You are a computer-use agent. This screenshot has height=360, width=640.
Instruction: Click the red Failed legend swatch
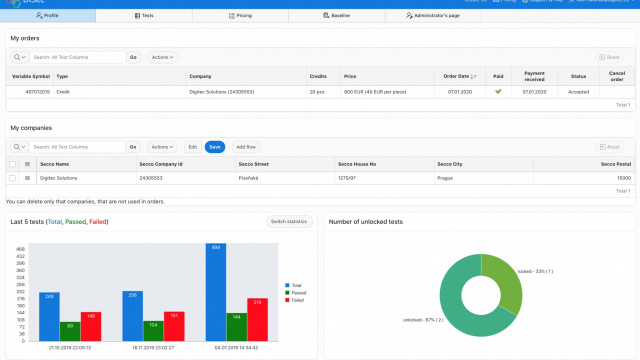coord(287,300)
